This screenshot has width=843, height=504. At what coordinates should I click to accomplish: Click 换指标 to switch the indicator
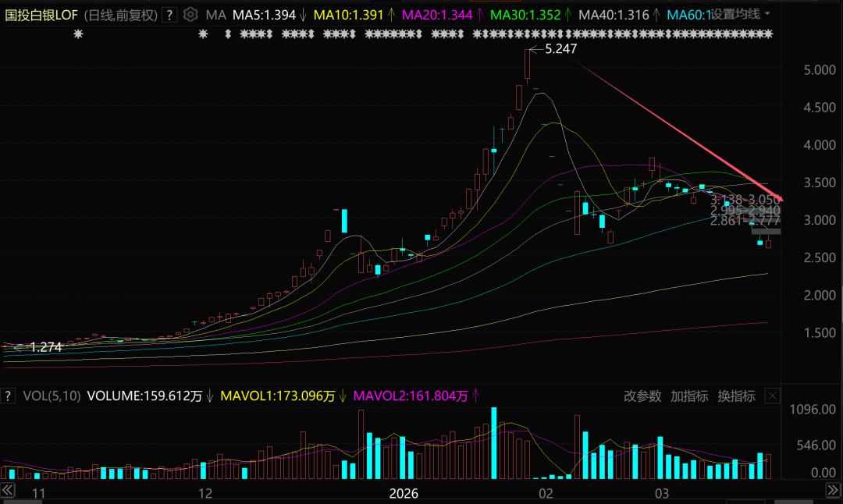pyautogui.click(x=737, y=396)
